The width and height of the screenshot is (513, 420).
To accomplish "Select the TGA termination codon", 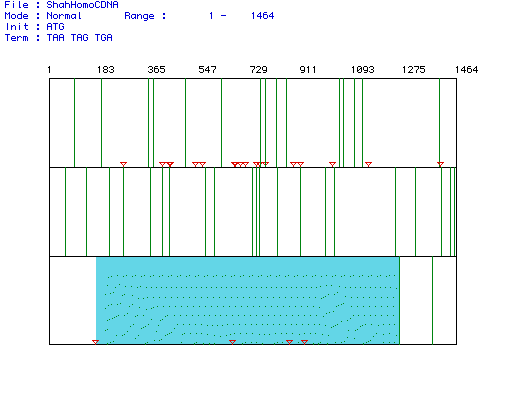I will click(103, 38).
